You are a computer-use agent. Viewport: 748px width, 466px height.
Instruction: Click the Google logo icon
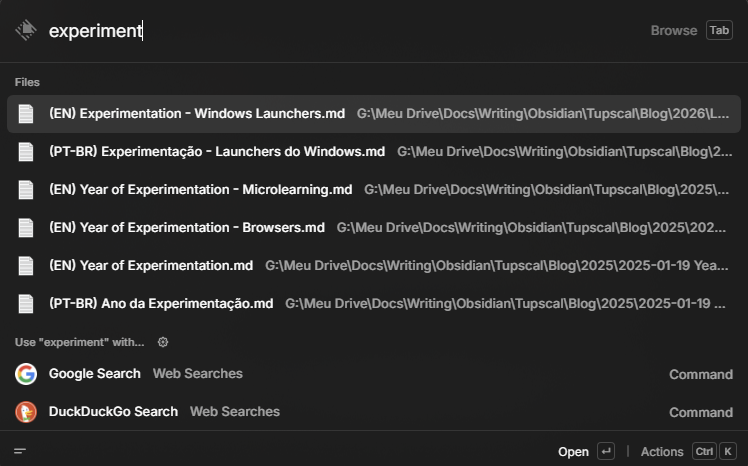(26, 373)
